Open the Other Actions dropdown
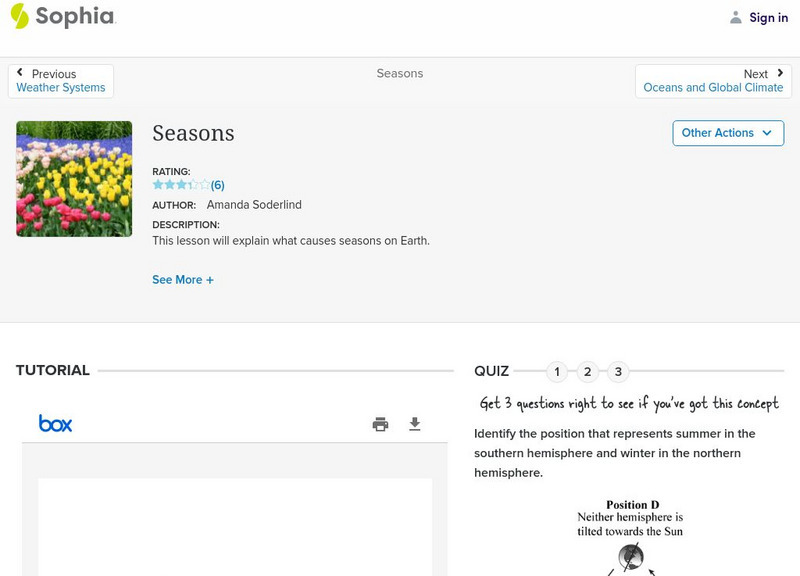Viewport: 800px width, 576px height. click(727, 133)
